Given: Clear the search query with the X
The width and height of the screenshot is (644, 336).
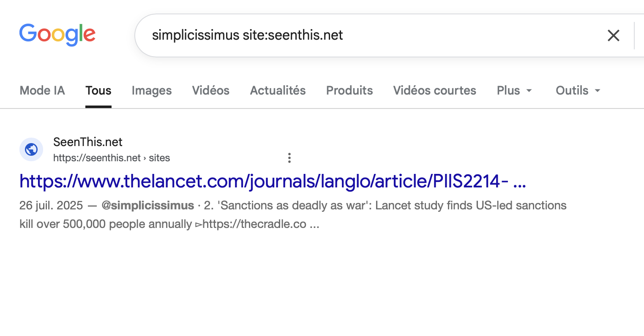Looking at the screenshot, I should point(613,35).
